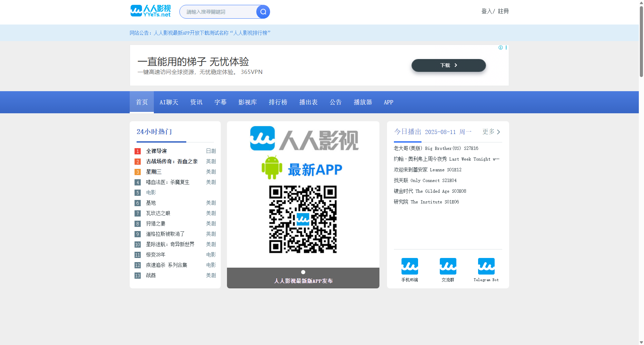Click the blue search magnifier button

[x=263, y=12]
